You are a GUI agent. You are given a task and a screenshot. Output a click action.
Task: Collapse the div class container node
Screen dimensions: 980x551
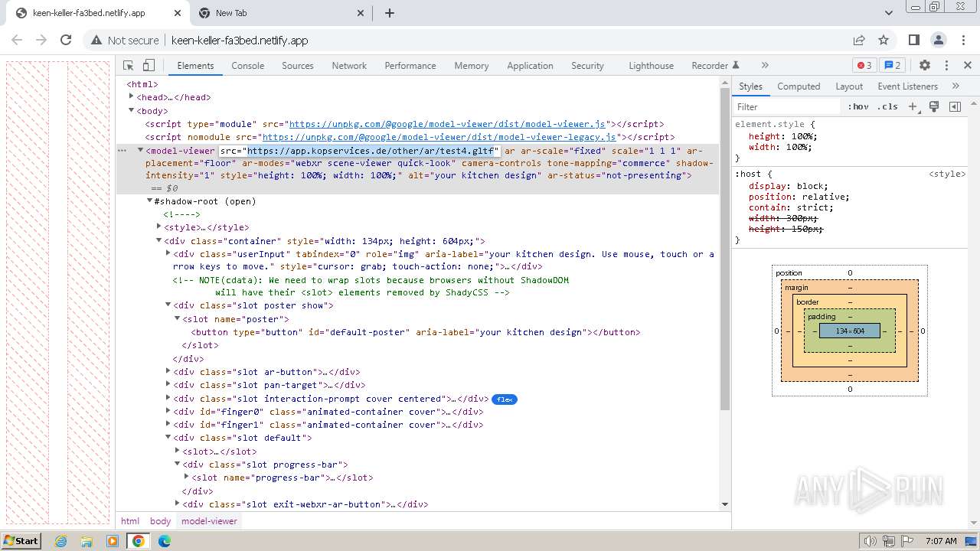[x=159, y=241]
